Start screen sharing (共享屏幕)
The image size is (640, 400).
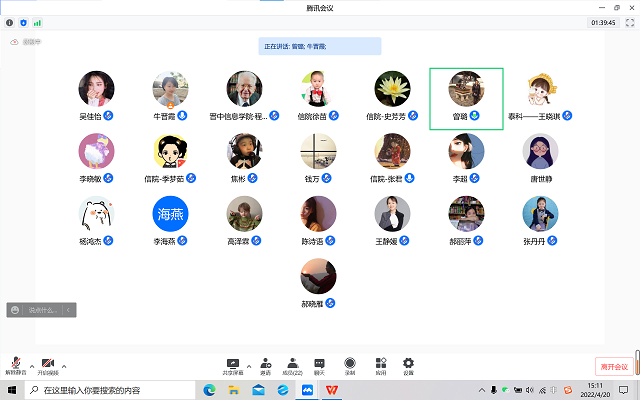pos(233,366)
